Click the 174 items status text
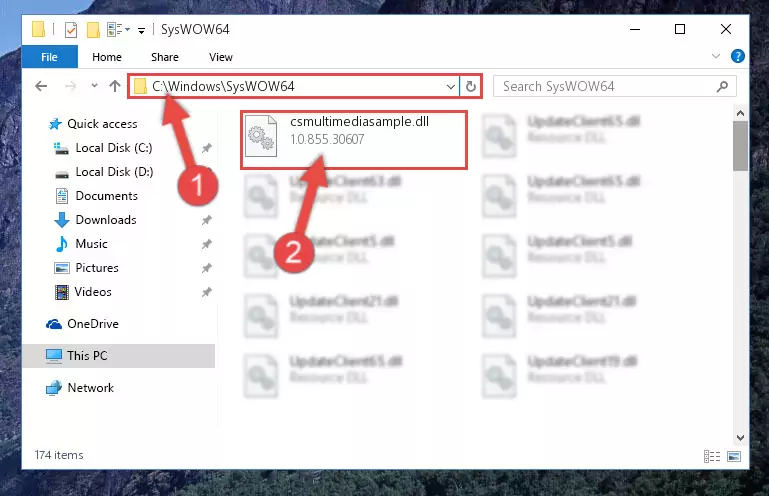The image size is (769, 496). 59,455
